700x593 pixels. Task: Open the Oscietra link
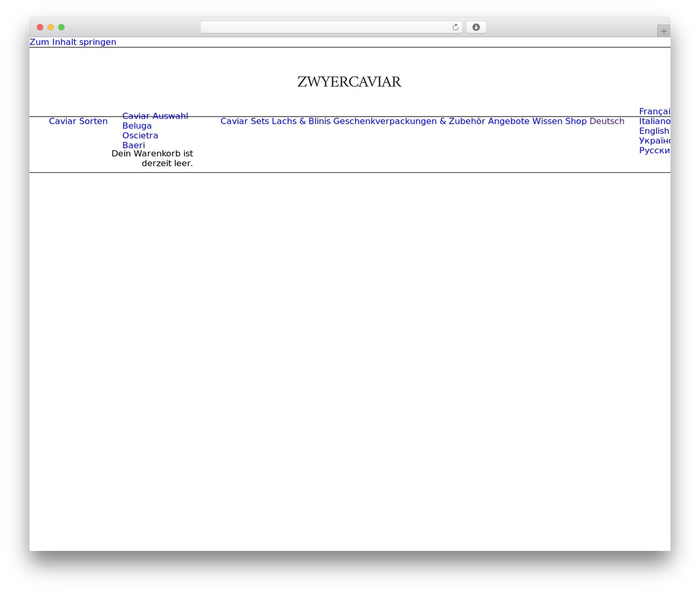141,136
